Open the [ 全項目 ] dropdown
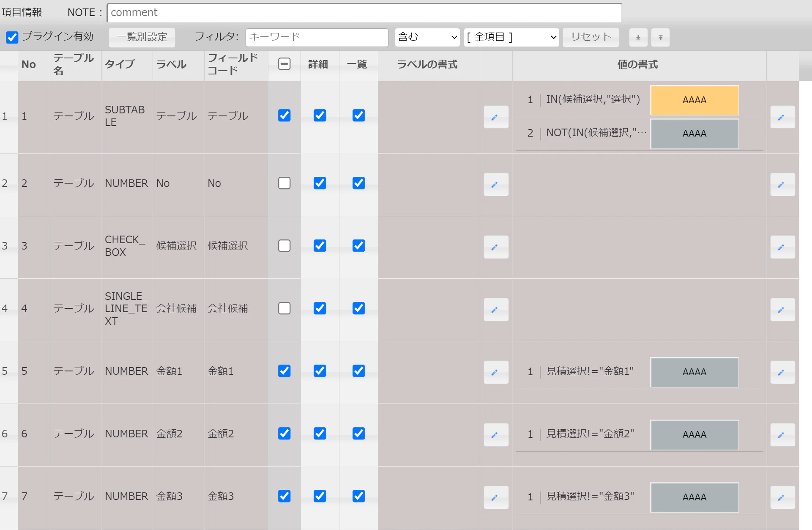This screenshot has width=812, height=530. pyautogui.click(x=511, y=37)
